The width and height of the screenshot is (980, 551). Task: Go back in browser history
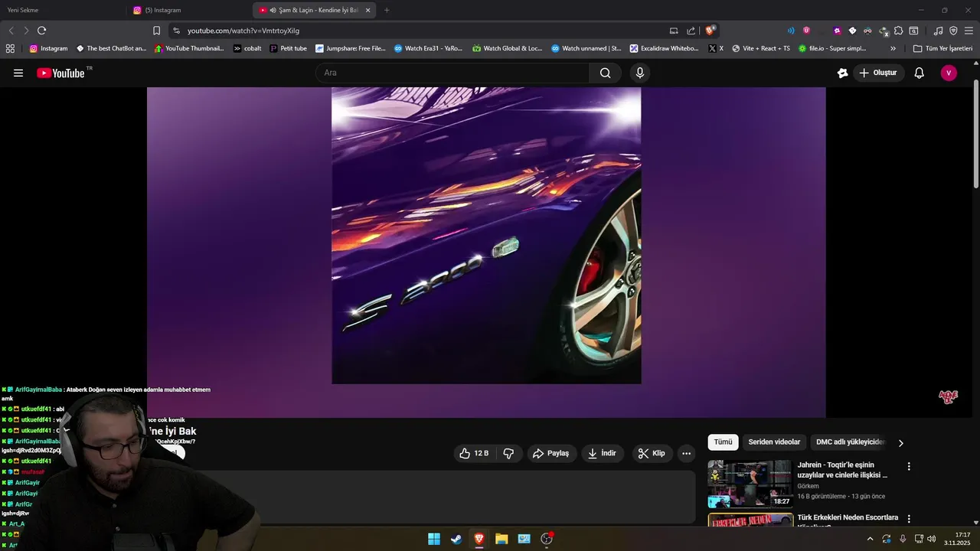coord(11,31)
